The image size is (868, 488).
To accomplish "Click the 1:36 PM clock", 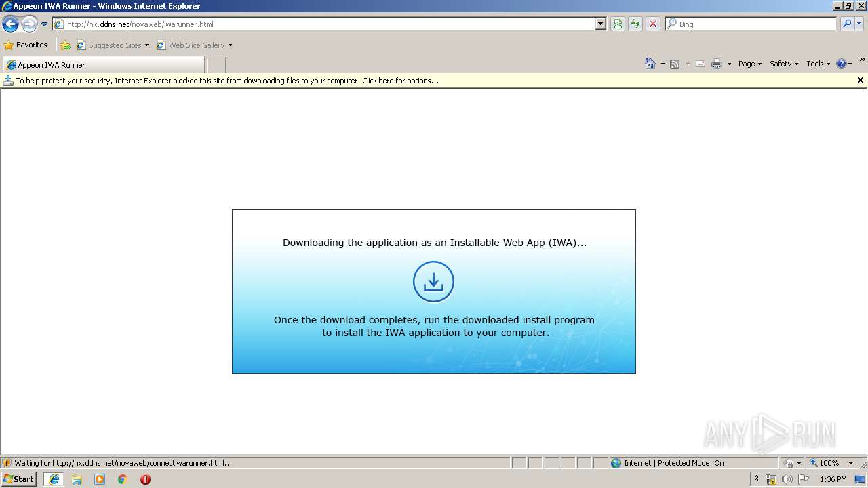I will coord(833,479).
